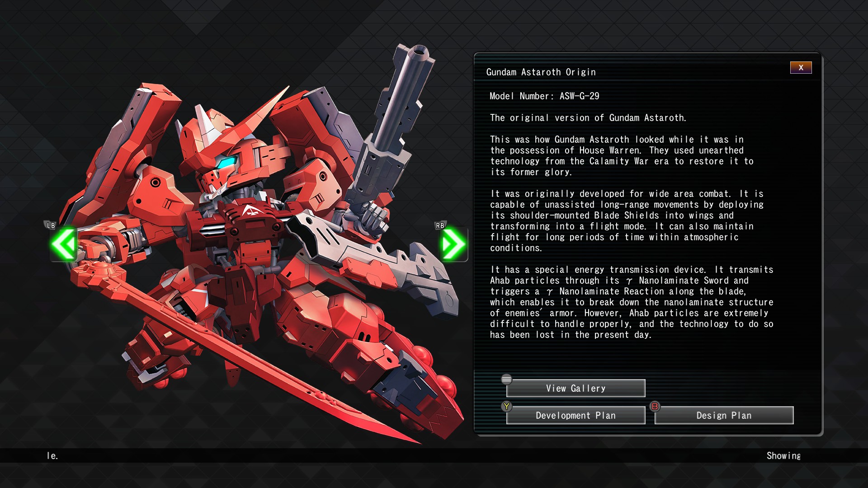This screenshot has height=488, width=868.
Task: Click the menu button icon by View Gallery
Action: tap(506, 379)
